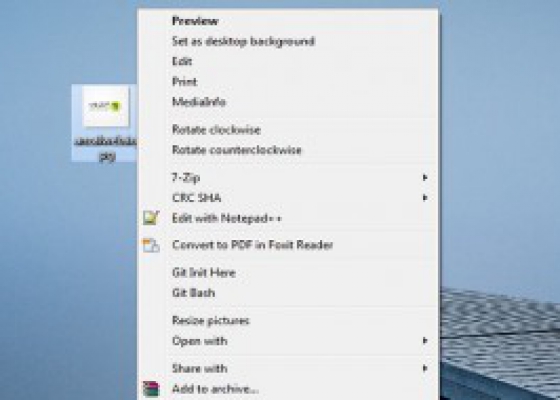This screenshot has width=560, height=400.
Task: Open Git Bash from the menu
Action: pos(194,293)
